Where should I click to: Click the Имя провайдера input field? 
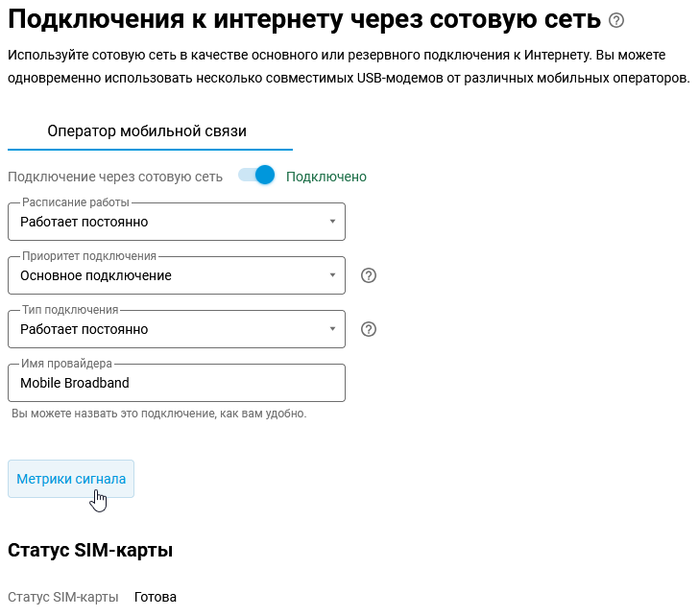(176, 383)
